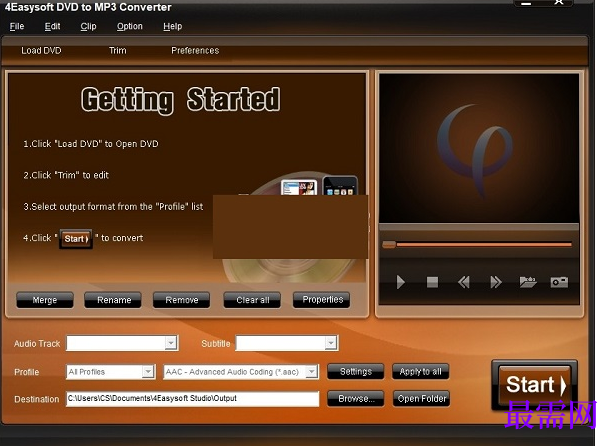This screenshot has height=446, width=616.
Task: Click the preview seek slider handle
Action: coord(389,245)
